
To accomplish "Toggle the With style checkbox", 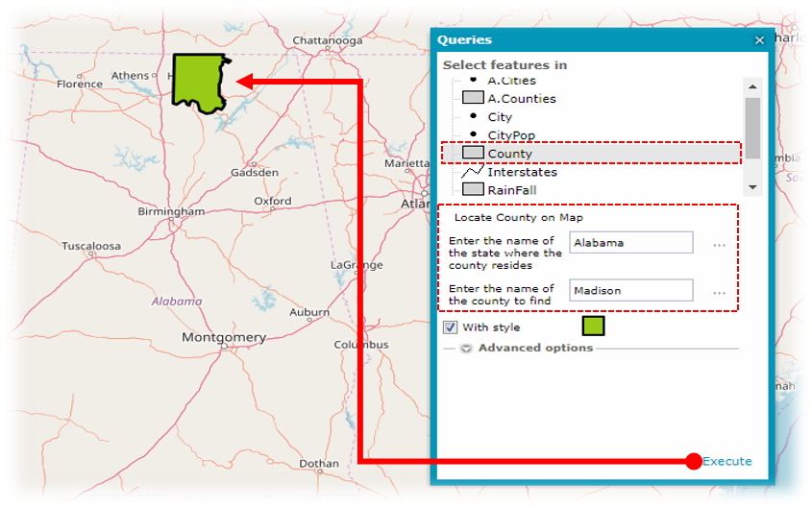I will 450,327.
